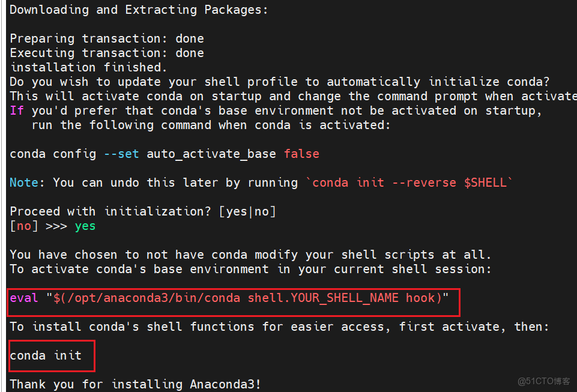Image resolution: width=577 pixels, height=392 pixels.
Task: Click the "YOUR_SHELL_NAME" placeholder text
Action: pyautogui.click(x=345, y=298)
